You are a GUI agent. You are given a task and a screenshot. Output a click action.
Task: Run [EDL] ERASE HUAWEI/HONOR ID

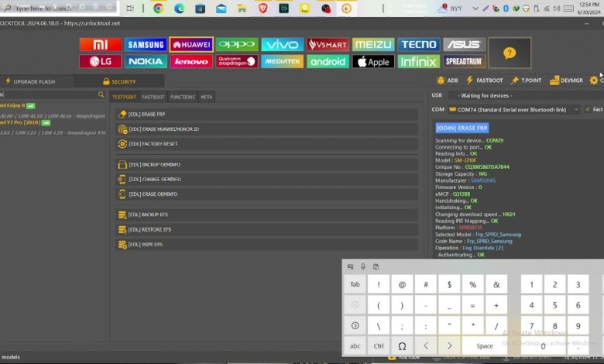pyautogui.click(x=266, y=129)
